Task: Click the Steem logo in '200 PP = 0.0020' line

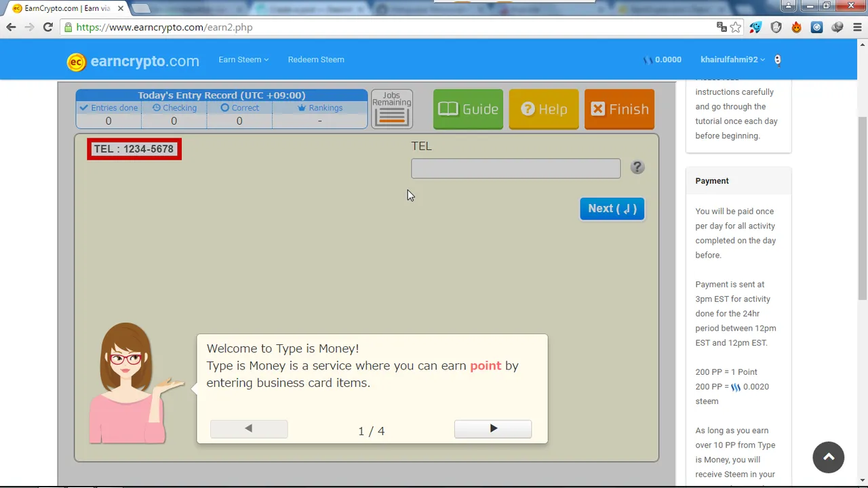Action: 736,387
